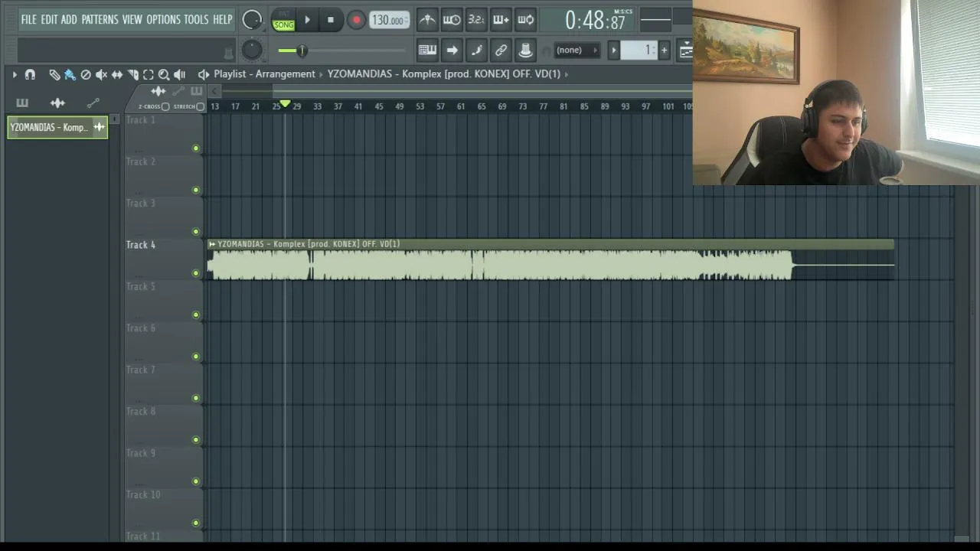Select the Playback speaker tool

[x=180, y=74]
